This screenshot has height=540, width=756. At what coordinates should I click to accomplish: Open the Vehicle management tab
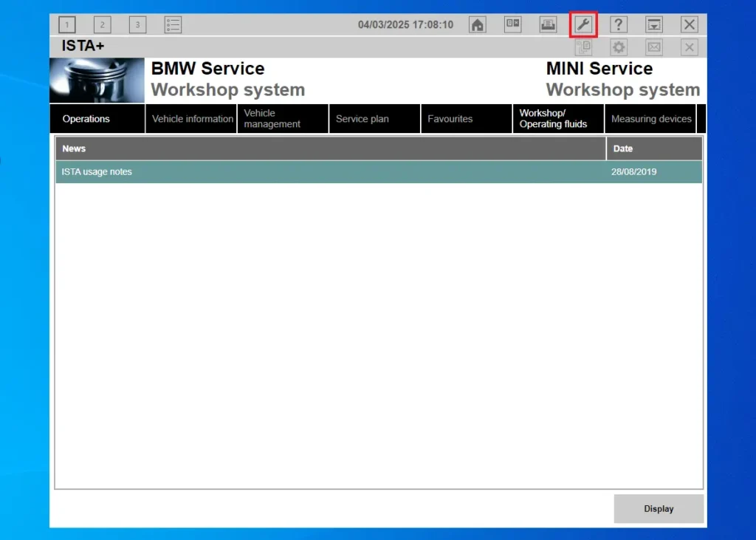click(x=283, y=119)
